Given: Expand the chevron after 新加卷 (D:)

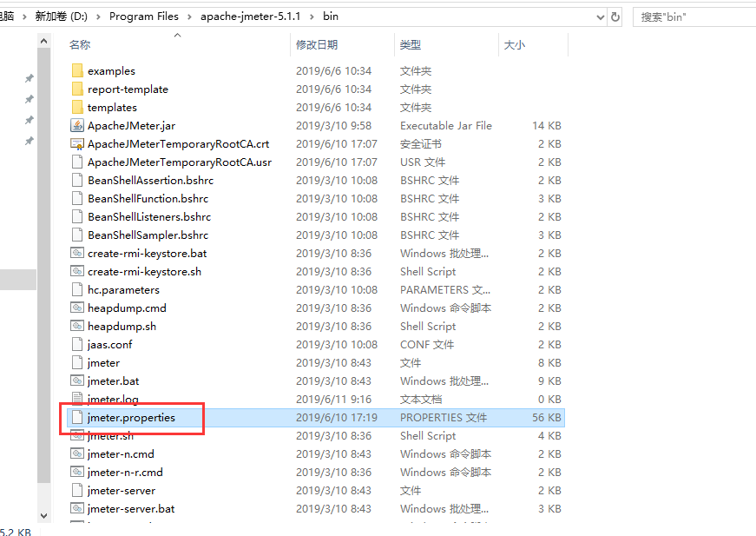Looking at the screenshot, I should (x=98, y=17).
